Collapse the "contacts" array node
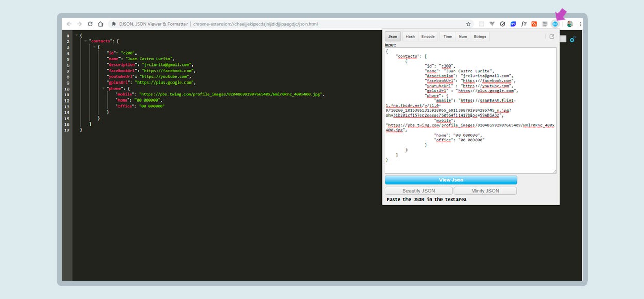This screenshot has width=644, height=299. point(85,41)
